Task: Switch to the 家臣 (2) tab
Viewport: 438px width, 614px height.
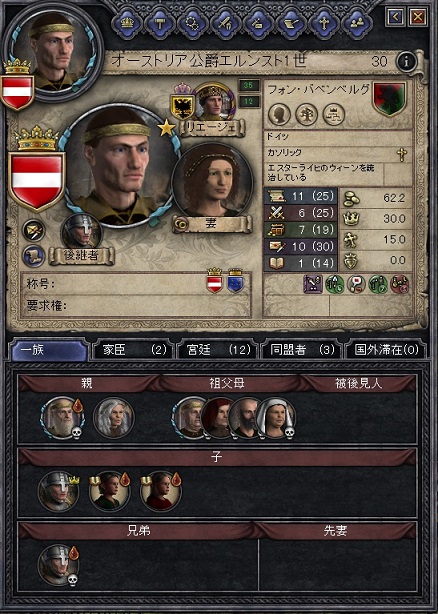Action: (x=132, y=350)
